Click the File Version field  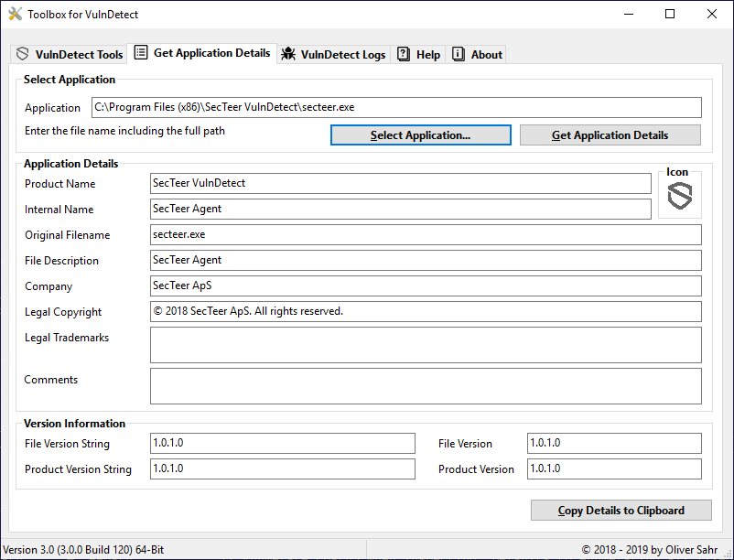614,444
